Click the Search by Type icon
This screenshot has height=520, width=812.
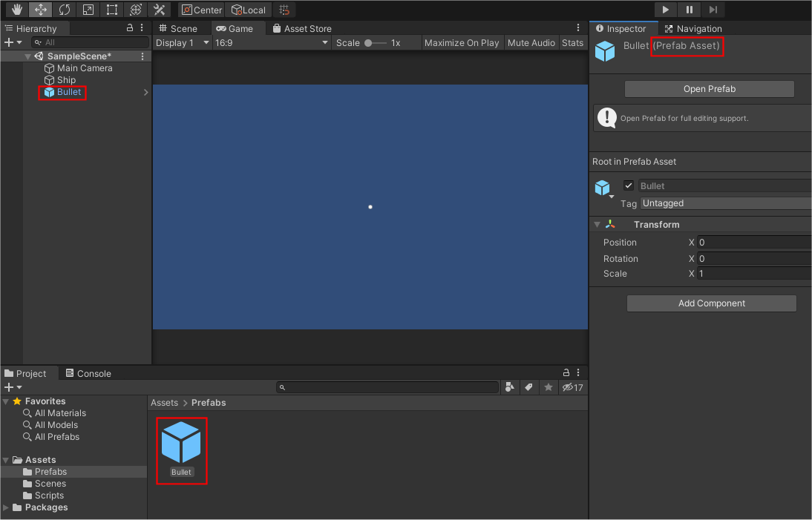[x=510, y=387]
